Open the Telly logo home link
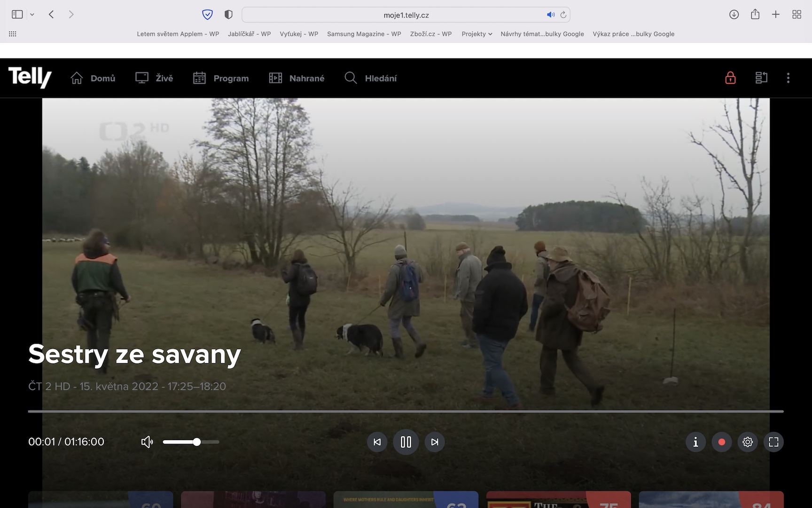812x508 pixels. coord(30,77)
